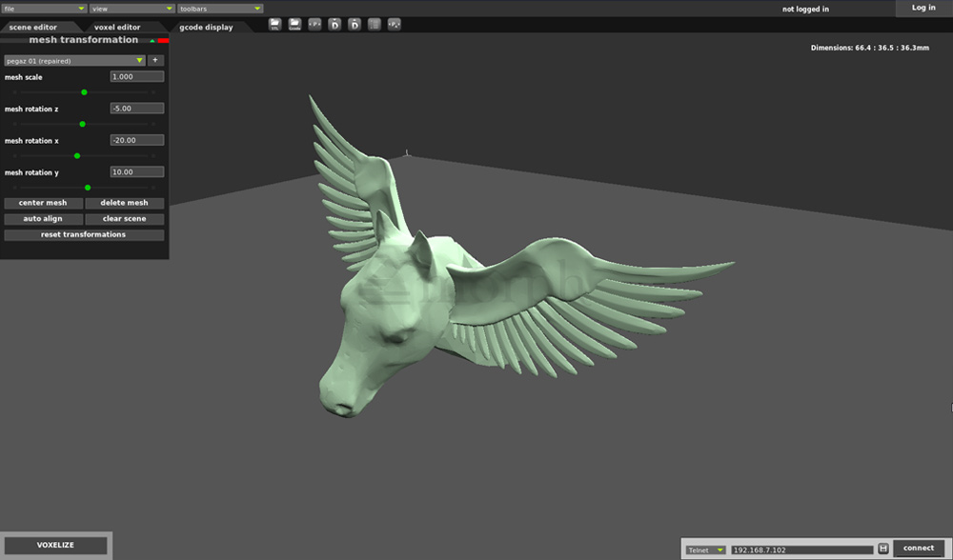Collapse panel with the green triangle icon

[152, 41]
